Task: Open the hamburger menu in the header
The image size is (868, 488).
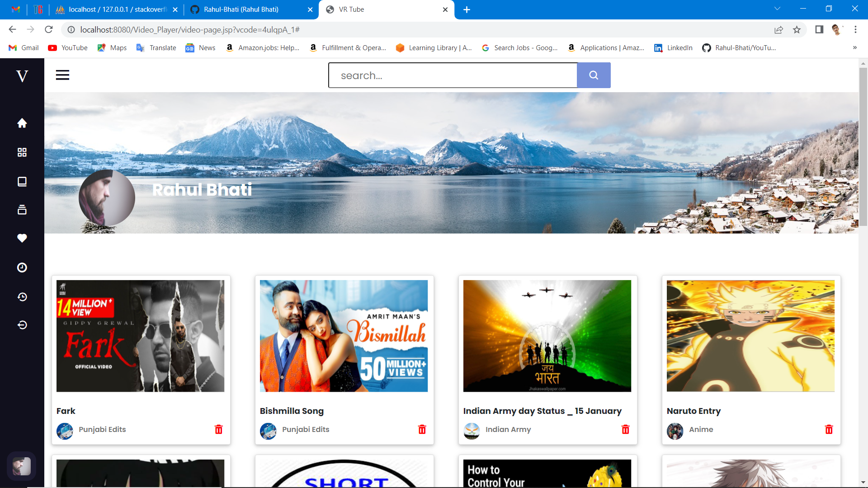Action: 62,75
